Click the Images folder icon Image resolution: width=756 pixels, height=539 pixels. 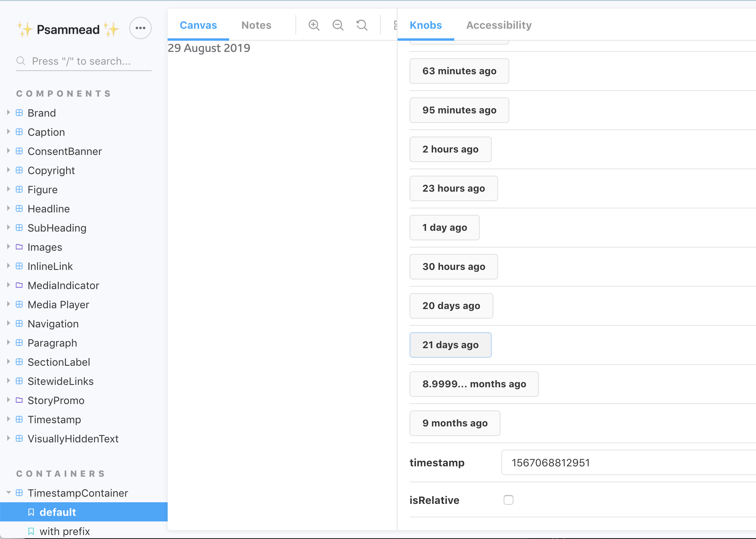coord(19,247)
